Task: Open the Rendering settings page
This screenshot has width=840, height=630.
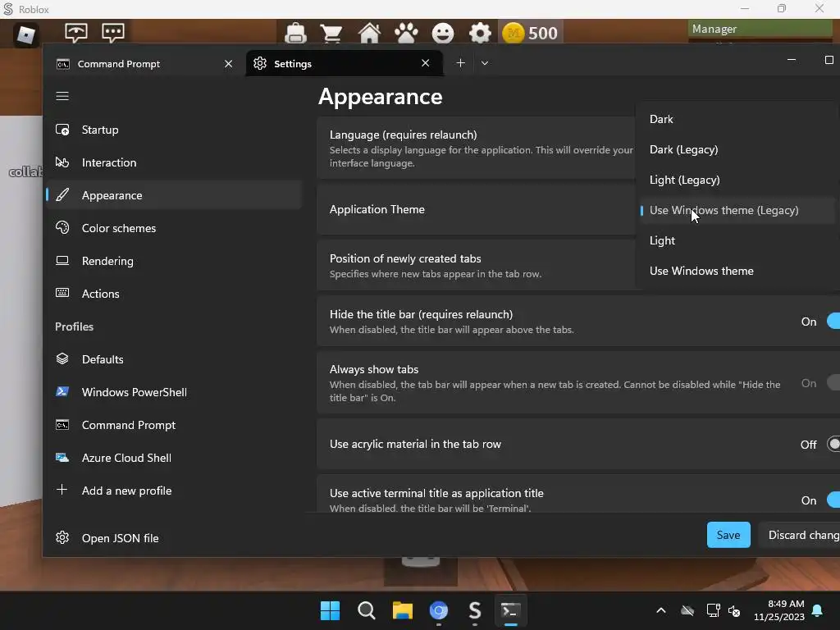Action: click(x=174, y=261)
